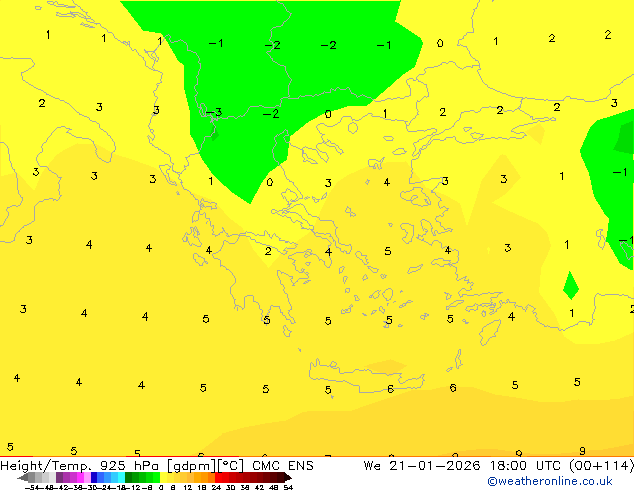Click the '-3' temperature value on map

tap(214, 112)
